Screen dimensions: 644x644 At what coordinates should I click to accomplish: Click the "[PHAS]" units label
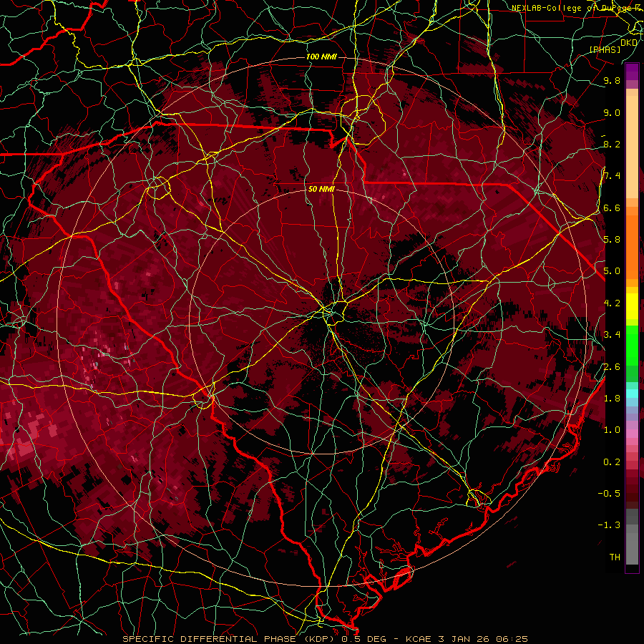pos(605,50)
